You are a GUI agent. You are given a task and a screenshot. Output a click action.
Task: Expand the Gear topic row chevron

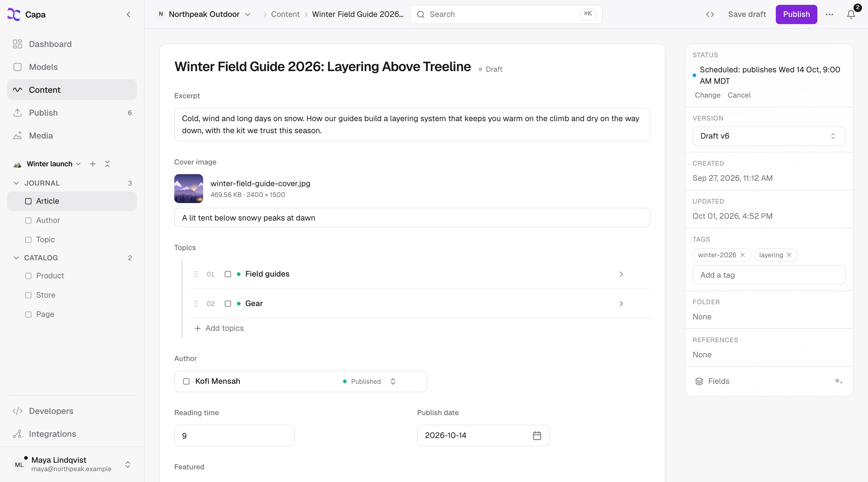(x=621, y=304)
